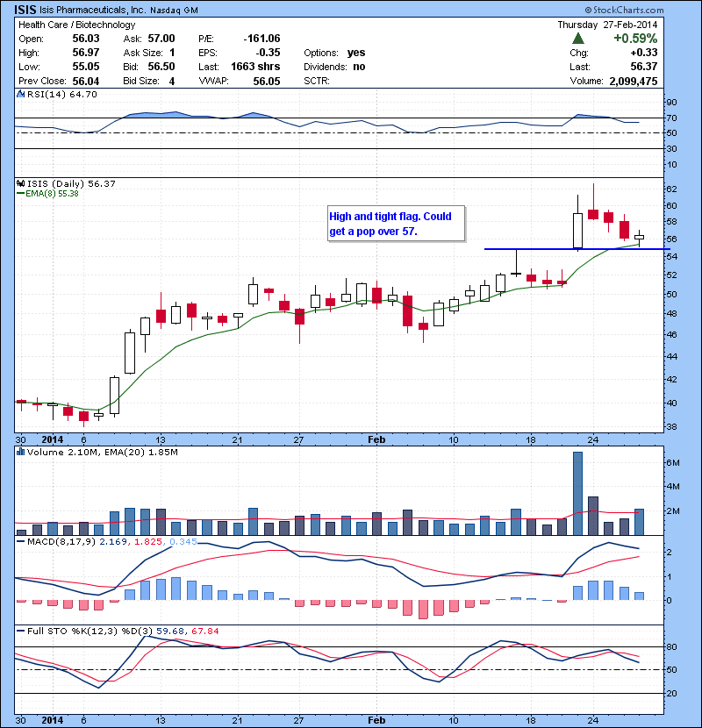The image size is (702, 728).
Task: Click the Last price 56.37 at top right
Action: [x=644, y=67]
